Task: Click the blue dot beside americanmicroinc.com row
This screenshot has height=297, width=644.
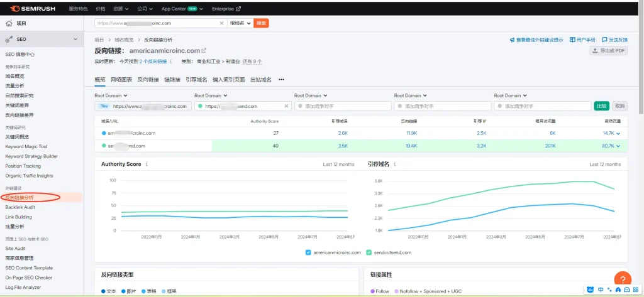Action: point(104,133)
